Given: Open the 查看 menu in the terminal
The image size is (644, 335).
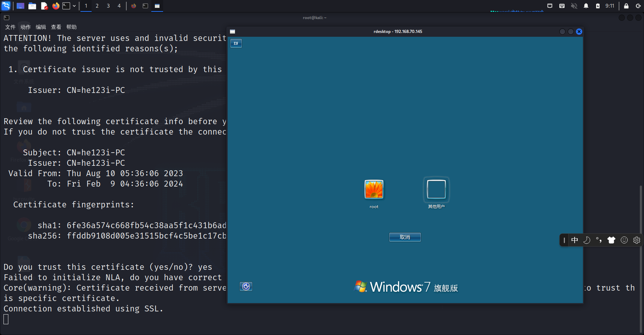Looking at the screenshot, I should click(x=56, y=27).
